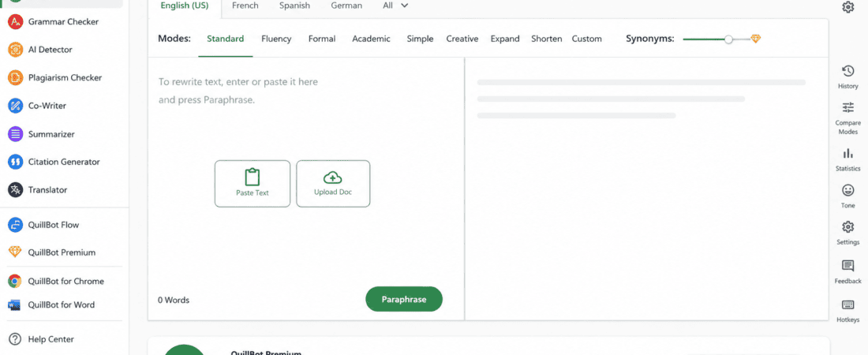Viewport: 868px width, 355px height.
Task: Select the Custom mode
Action: (x=587, y=39)
